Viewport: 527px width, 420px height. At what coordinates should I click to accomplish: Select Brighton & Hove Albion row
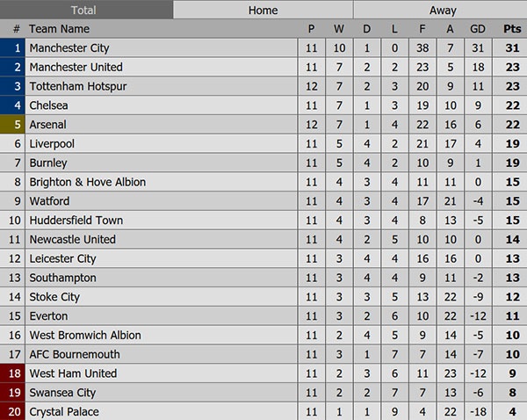pos(87,182)
